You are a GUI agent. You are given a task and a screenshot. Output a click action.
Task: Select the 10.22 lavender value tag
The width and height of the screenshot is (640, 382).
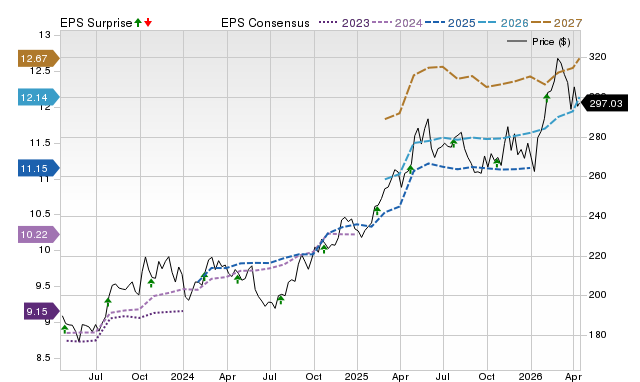[39, 235]
